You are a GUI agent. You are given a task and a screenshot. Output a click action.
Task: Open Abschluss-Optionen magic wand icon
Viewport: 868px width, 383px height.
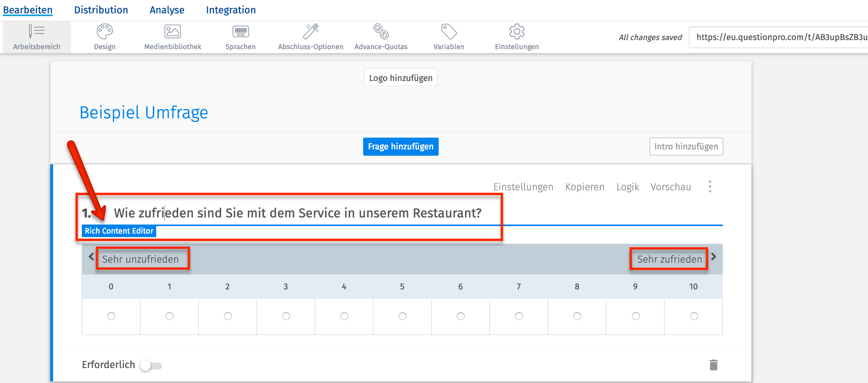(x=310, y=32)
